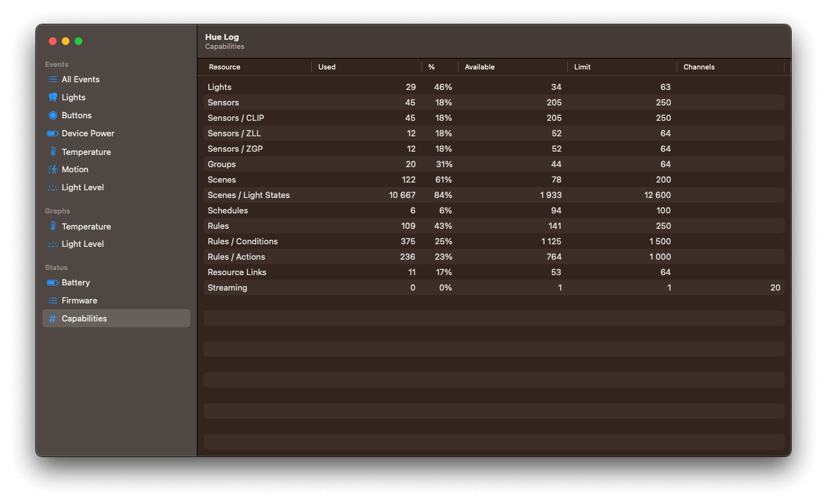The image size is (827, 504).
Task: Select the Buttons event icon
Action: click(53, 115)
